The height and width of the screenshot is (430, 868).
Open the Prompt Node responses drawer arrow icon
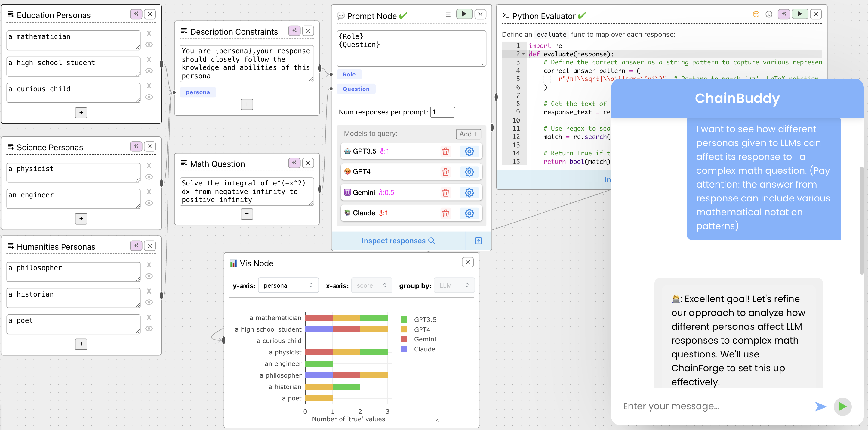(478, 241)
